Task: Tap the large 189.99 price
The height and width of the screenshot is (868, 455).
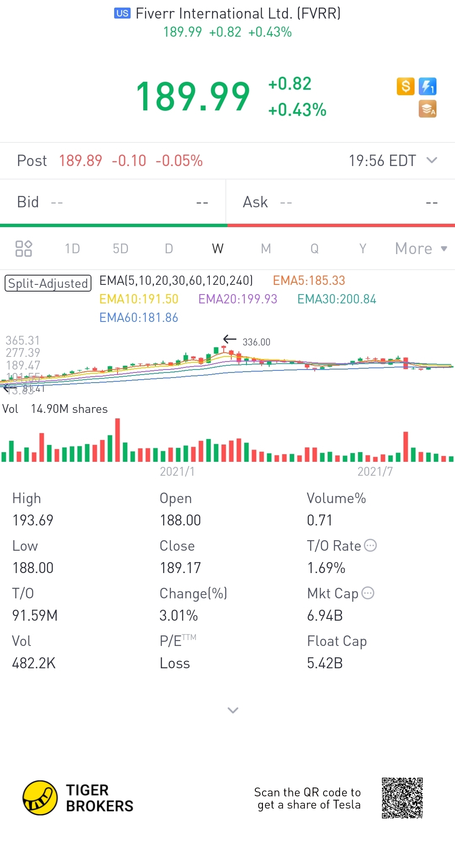Action: (x=193, y=97)
